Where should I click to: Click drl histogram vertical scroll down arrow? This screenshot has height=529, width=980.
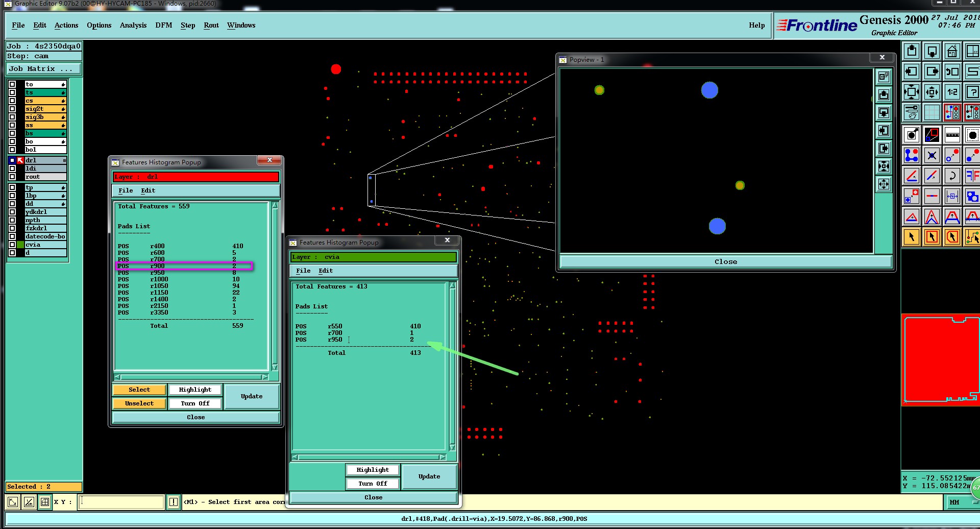[x=275, y=367]
